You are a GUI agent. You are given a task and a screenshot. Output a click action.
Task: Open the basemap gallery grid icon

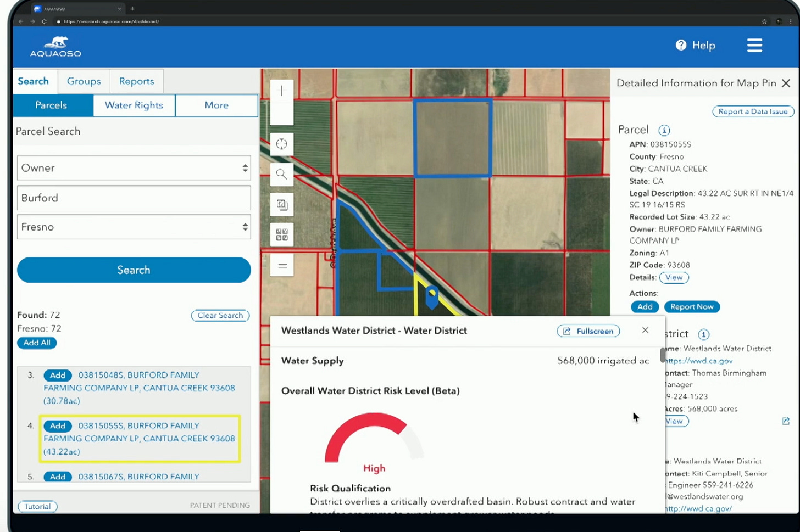(x=282, y=235)
